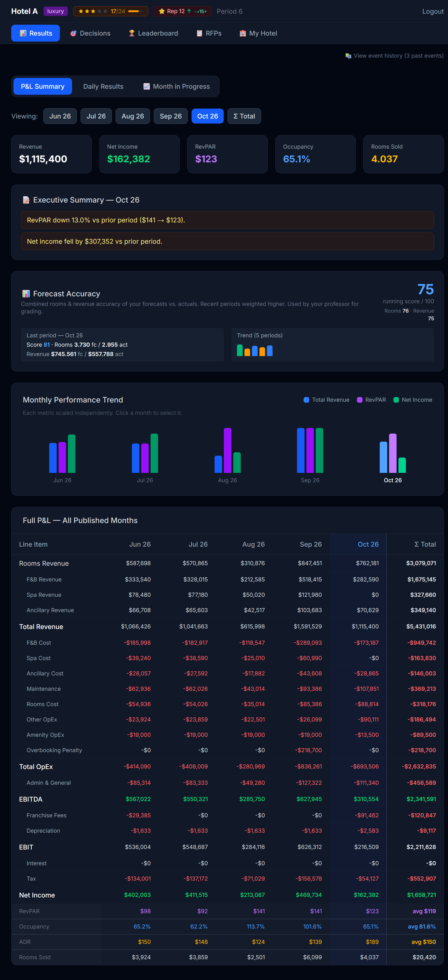Viewport: 448px width, 980px height.
Task: Click Sep 26 overbooking penalty -$218,700
Action: pos(308,750)
